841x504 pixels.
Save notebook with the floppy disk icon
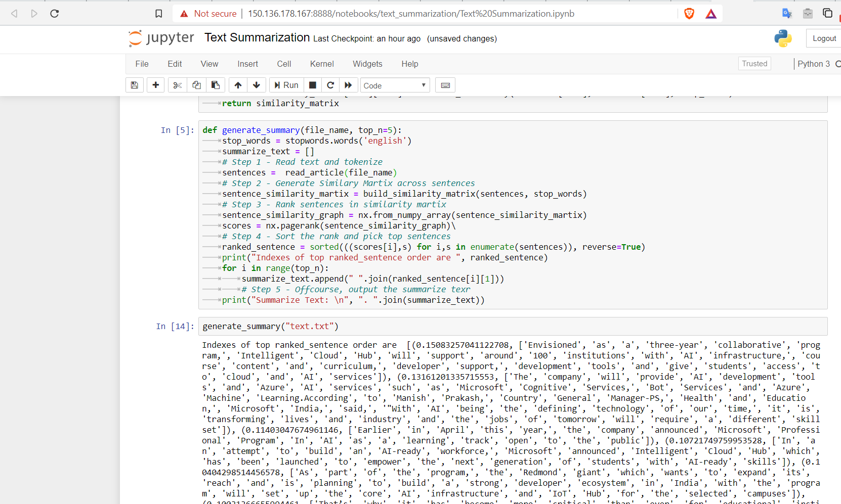point(135,85)
